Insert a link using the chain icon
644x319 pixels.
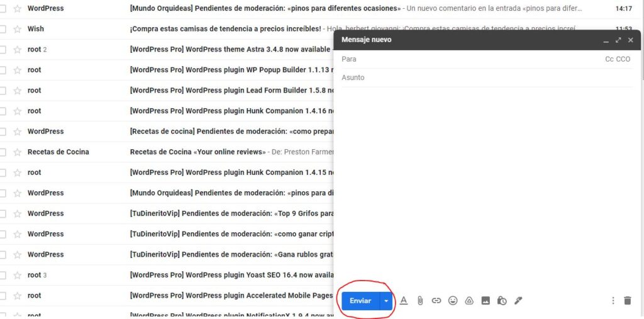click(436, 301)
